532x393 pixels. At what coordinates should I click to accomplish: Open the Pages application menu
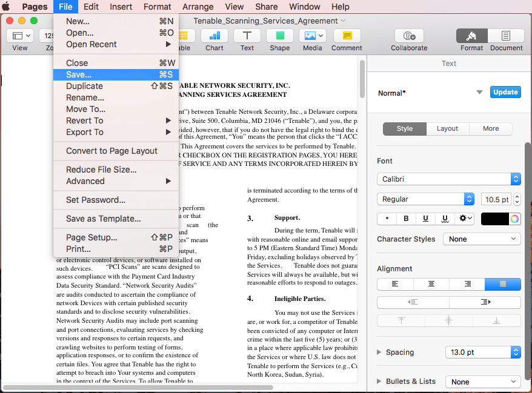click(35, 7)
